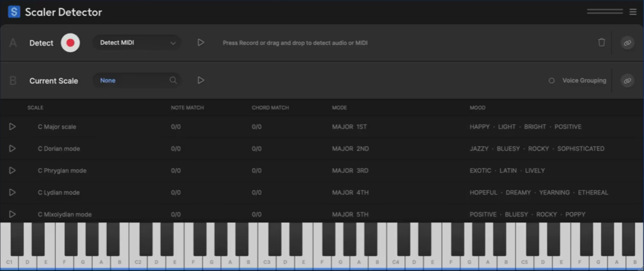Image resolution: width=644 pixels, height=271 pixels.
Task: Click the EXOTIC LATIN LIVELY mood
Action: [507, 171]
